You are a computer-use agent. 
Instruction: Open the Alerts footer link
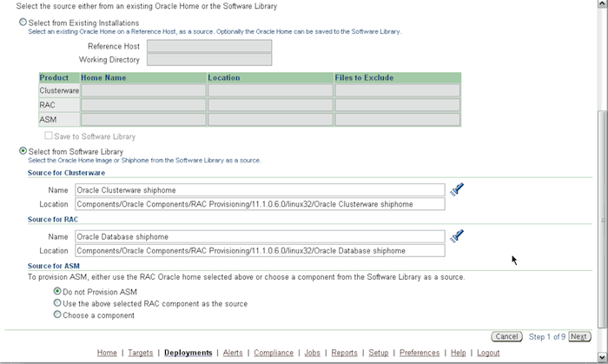(x=233, y=353)
